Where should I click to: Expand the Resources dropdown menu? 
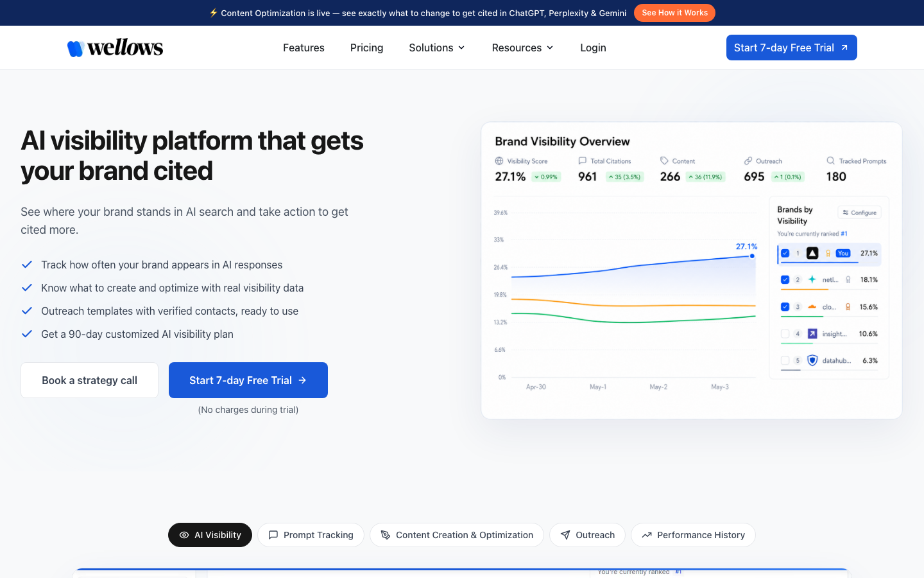[x=522, y=48]
